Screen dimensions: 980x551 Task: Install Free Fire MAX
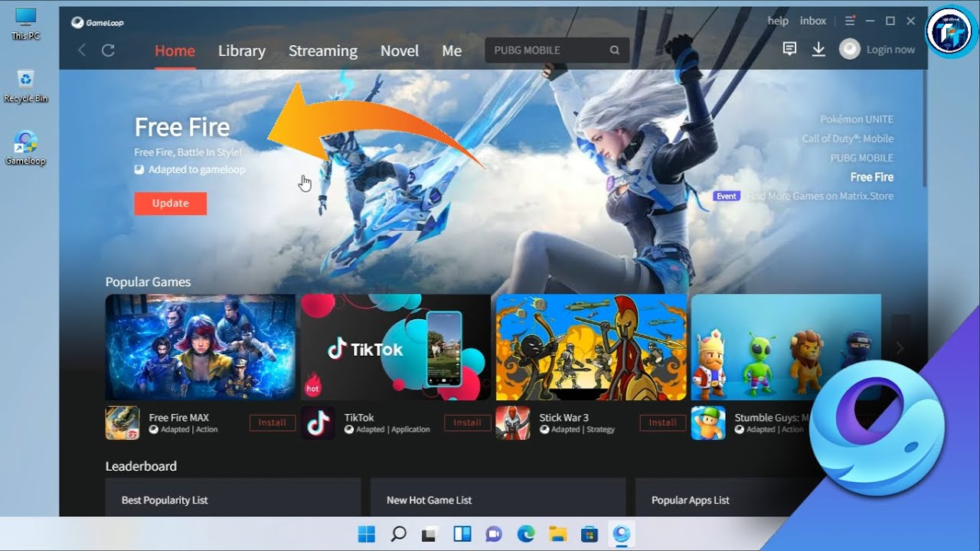(x=272, y=422)
